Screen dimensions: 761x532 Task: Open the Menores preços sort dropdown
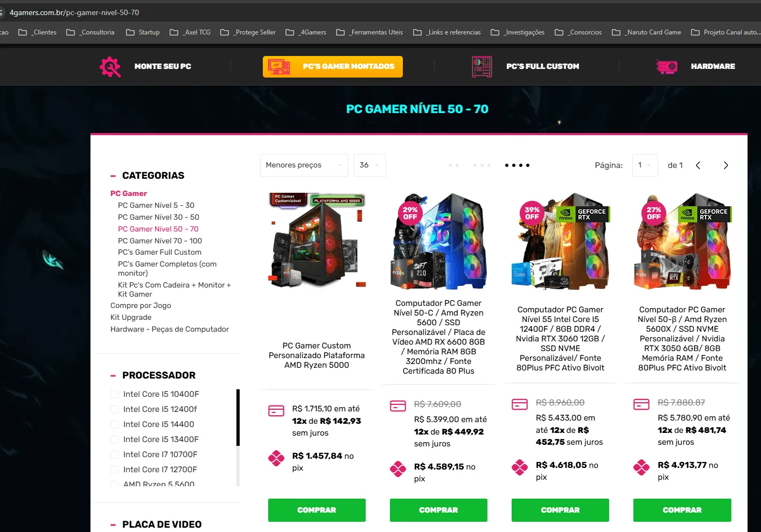point(304,165)
